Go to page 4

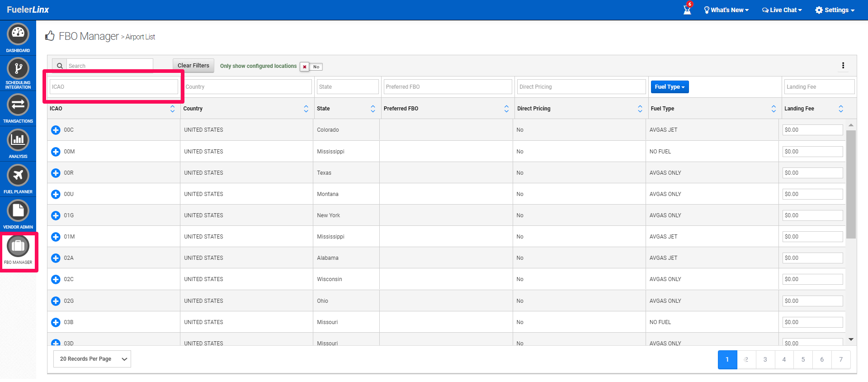pyautogui.click(x=784, y=359)
